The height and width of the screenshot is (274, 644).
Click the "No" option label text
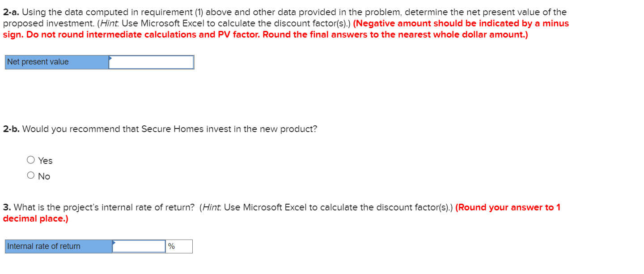point(44,176)
